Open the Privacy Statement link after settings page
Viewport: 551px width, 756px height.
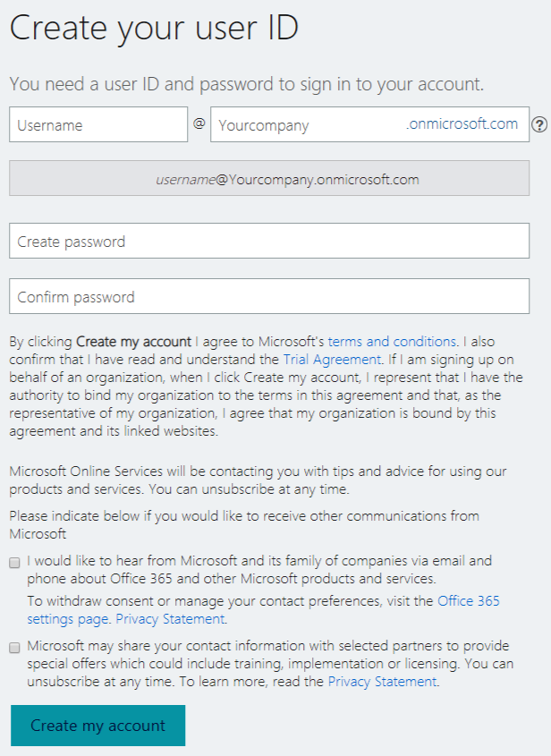[170, 619]
